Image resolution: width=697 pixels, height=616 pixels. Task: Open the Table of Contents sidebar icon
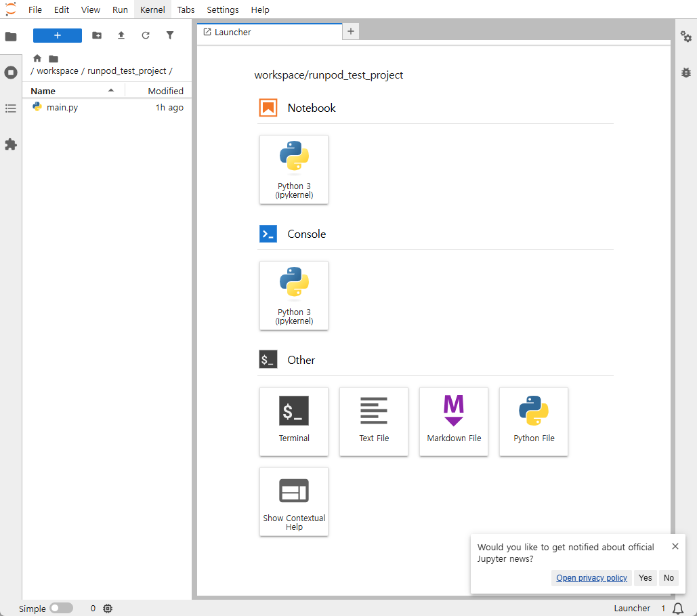[x=11, y=108]
